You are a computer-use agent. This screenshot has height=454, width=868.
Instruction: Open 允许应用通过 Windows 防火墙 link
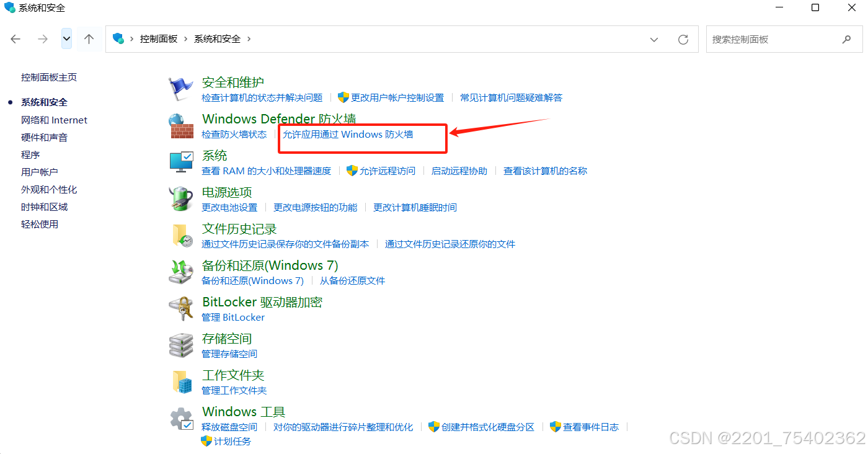click(x=348, y=134)
